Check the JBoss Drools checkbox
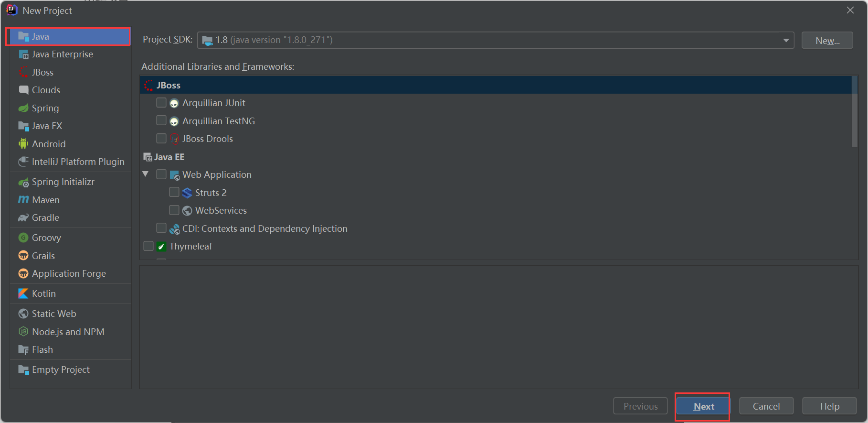The height and width of the screenshot is (423, 868). pos(161,139)
